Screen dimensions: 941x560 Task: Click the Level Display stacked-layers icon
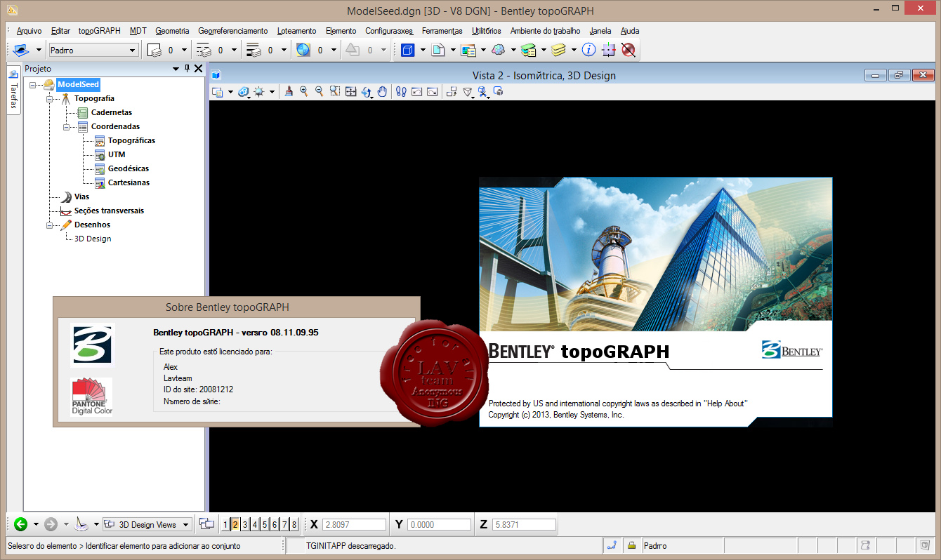[x=559, y=50]
